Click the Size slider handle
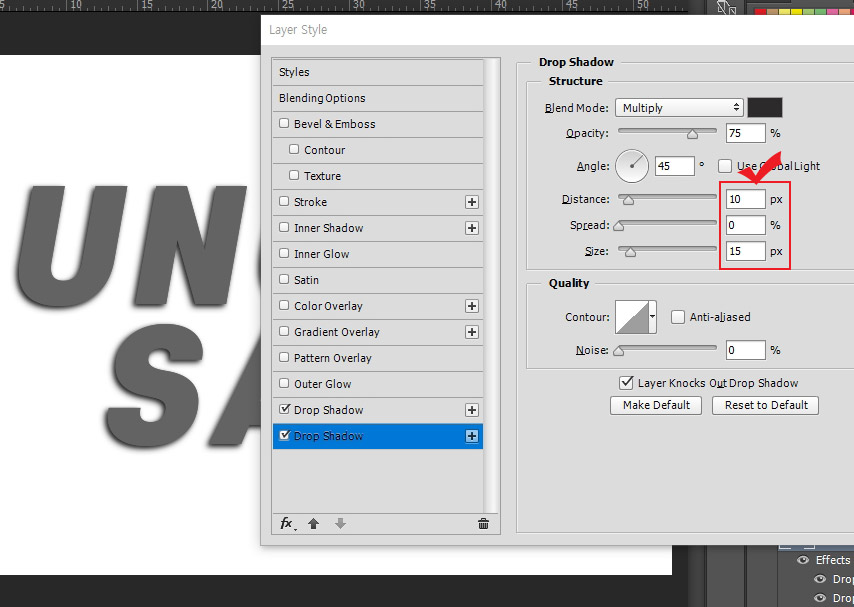 click(x=630, y=252)
